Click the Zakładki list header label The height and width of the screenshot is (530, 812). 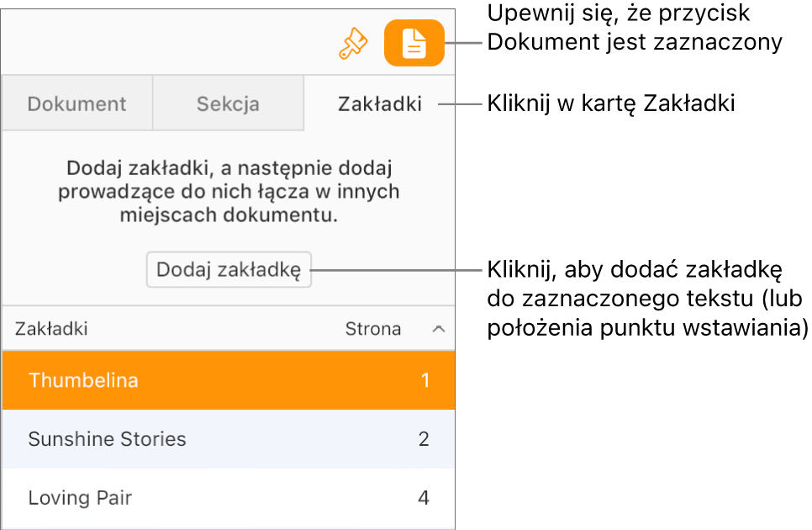[x=51, y=329]
